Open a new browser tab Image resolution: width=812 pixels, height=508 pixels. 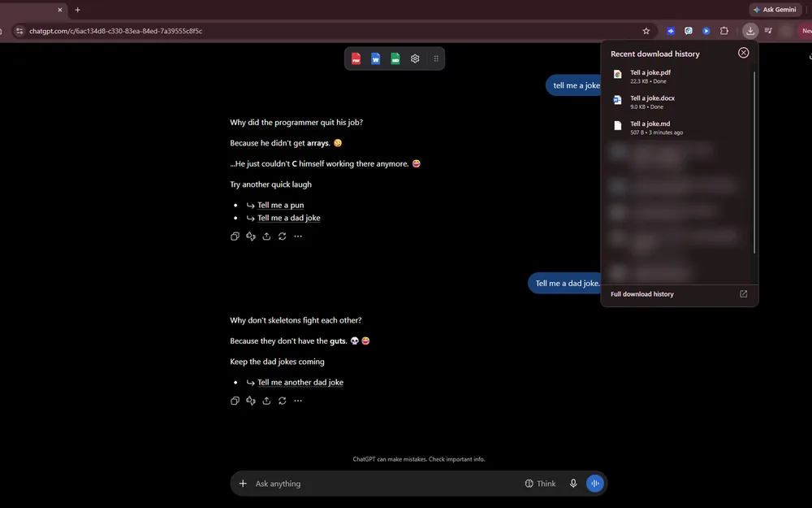point(78,9)
